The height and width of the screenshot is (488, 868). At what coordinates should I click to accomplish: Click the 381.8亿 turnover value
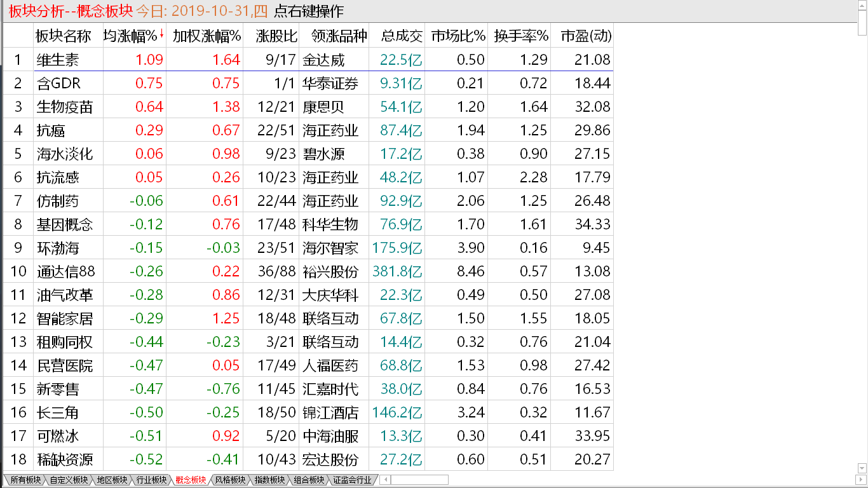tap(397, 271)
